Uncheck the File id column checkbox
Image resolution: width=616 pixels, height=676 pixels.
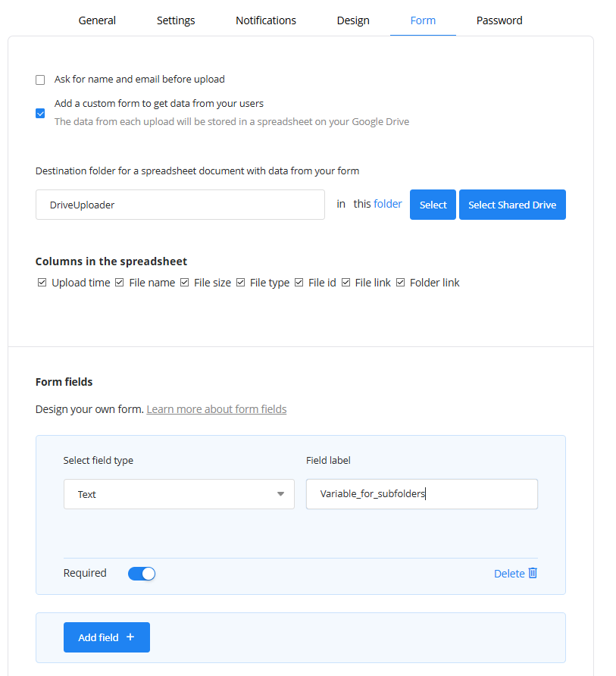299,283
